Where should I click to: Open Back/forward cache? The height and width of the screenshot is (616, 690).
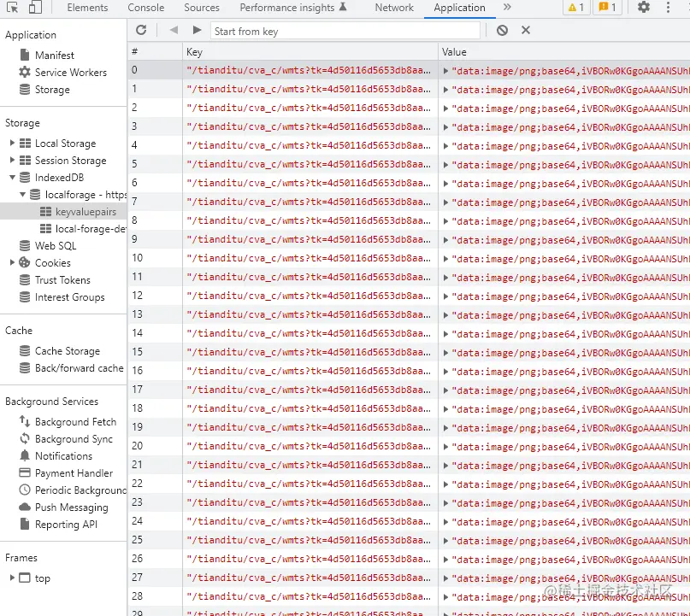click(80, 368)
